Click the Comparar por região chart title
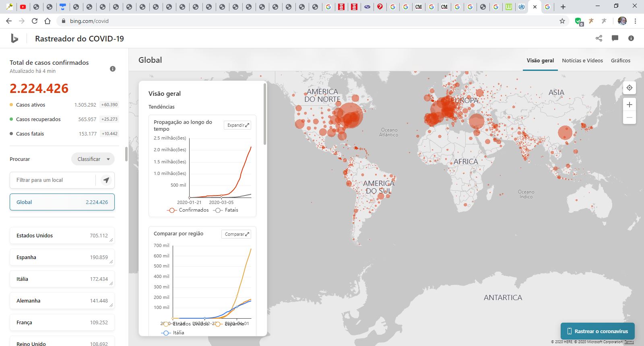644x346 pixels. point(178,234)
